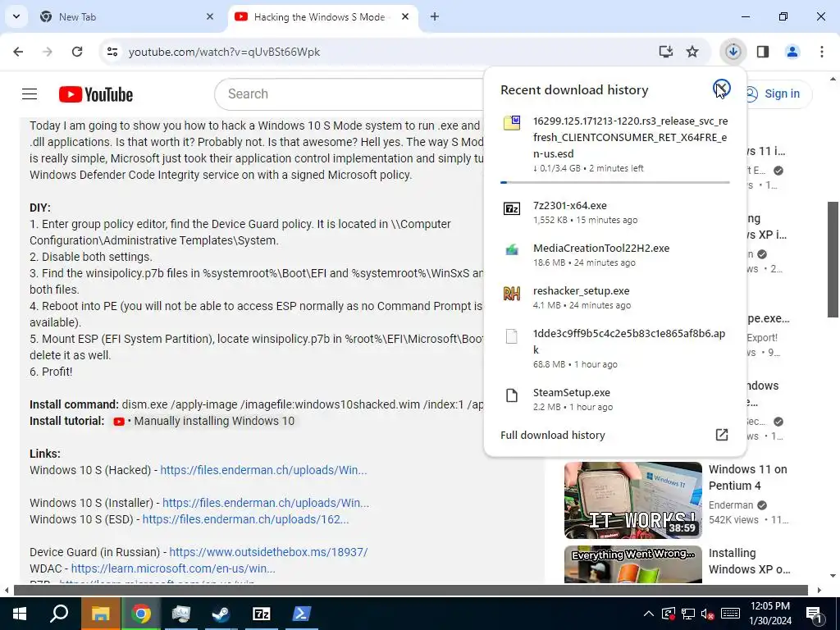Select the 1dde3c9ff9b5c4c2e5b83c1e865af8b6.apk download

[614, 348]
